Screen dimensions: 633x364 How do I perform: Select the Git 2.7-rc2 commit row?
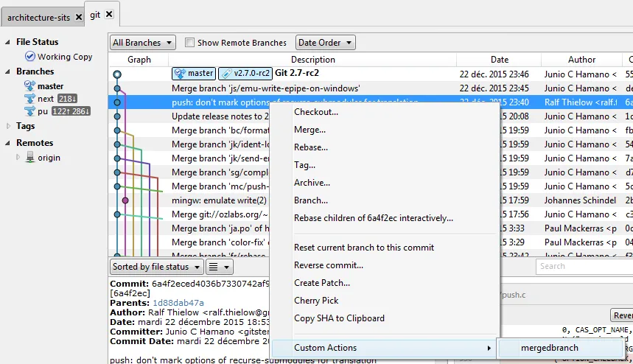coord(371,74)
